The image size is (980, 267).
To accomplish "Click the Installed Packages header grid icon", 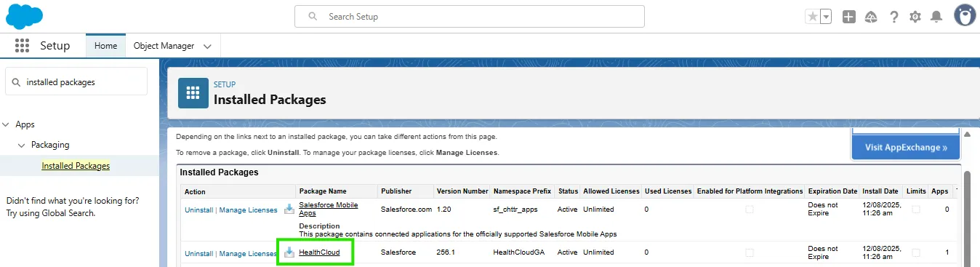I will tap(193, 93).
